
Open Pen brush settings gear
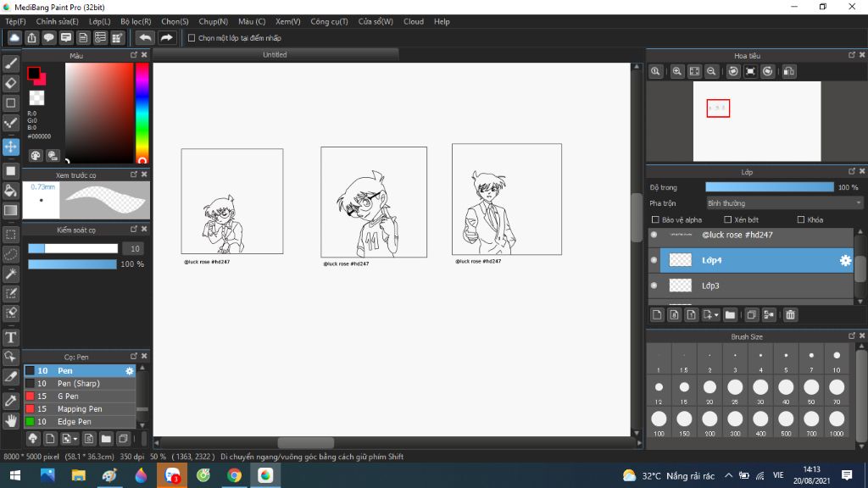(x=130, y=371)
